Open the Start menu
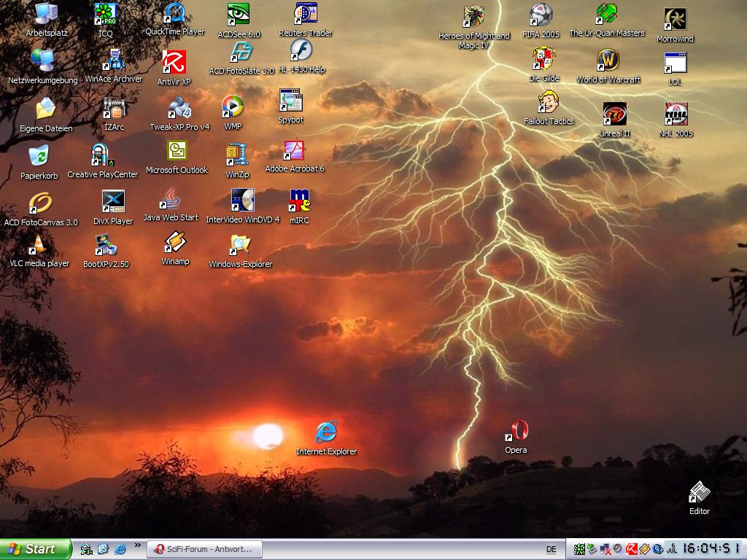The height and width of the screenshot is (560, 747). 36,549
